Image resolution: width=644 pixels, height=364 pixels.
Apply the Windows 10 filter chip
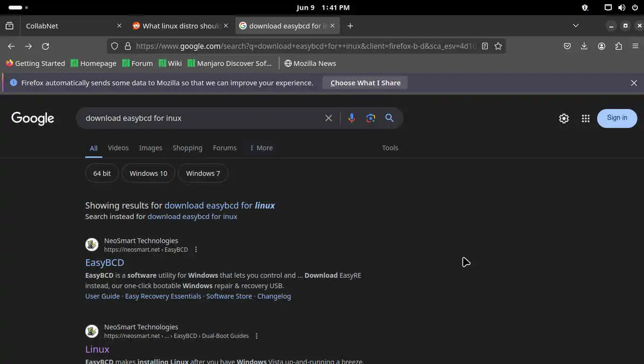[x=148, y=173]
